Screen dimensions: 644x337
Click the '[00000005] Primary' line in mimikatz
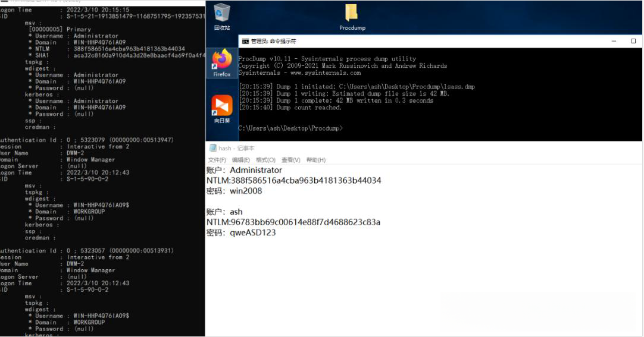pyautogui.click(x=60, y=30)
